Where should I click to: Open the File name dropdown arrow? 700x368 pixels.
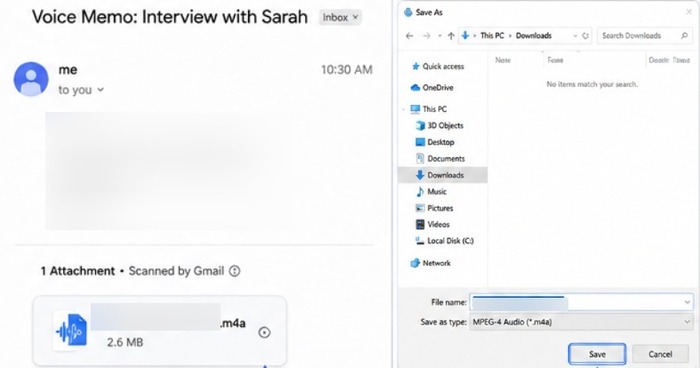[x=687, y=302]
